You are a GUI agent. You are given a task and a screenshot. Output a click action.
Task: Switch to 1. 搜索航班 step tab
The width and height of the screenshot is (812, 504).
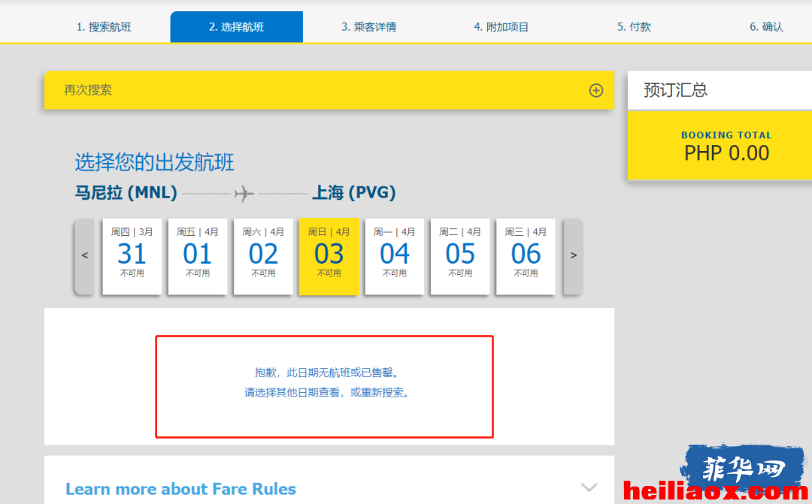tap(104, 27)
